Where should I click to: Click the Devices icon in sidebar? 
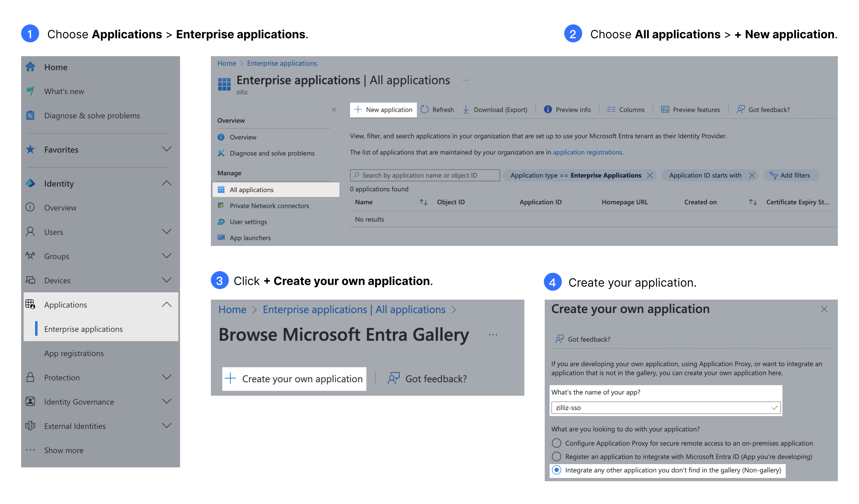(x=30, y=280)
